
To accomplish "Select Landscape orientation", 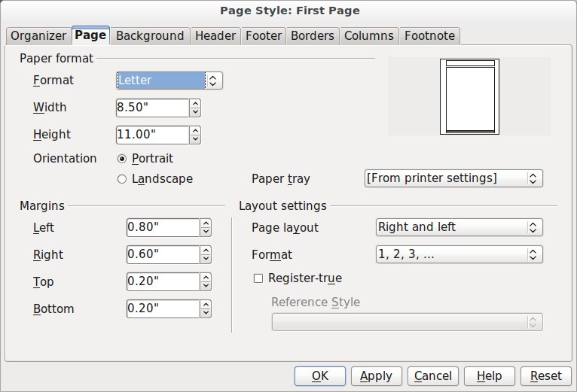I will coord(122,179).
